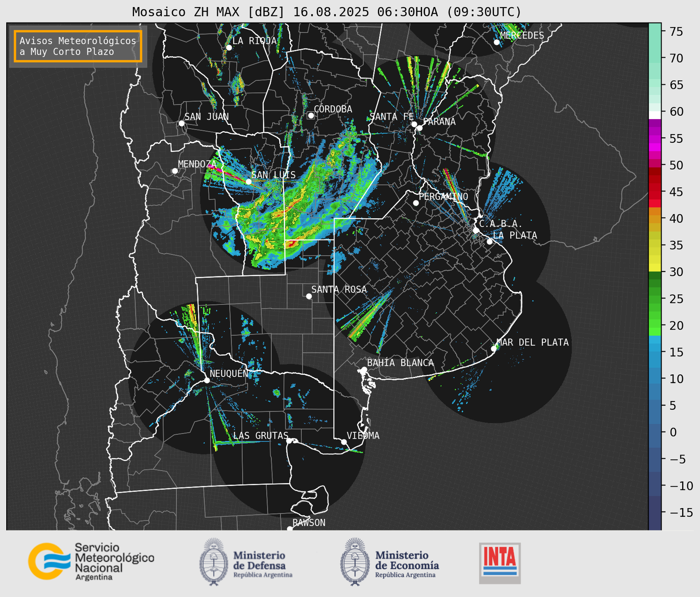
Task: Click the SANTA FE city marker dot
Action: coord(414,124)
